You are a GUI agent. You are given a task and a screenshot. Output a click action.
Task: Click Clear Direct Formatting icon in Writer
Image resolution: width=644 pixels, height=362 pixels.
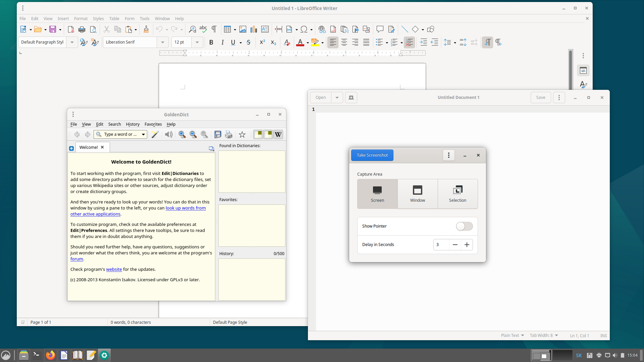[x=287, y=42]
